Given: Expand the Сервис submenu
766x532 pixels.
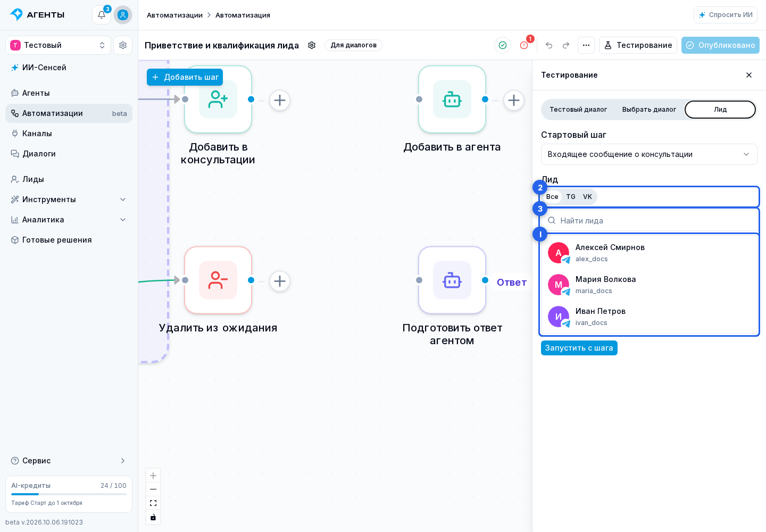Looking at the screenshot, I should coord(69,461).
